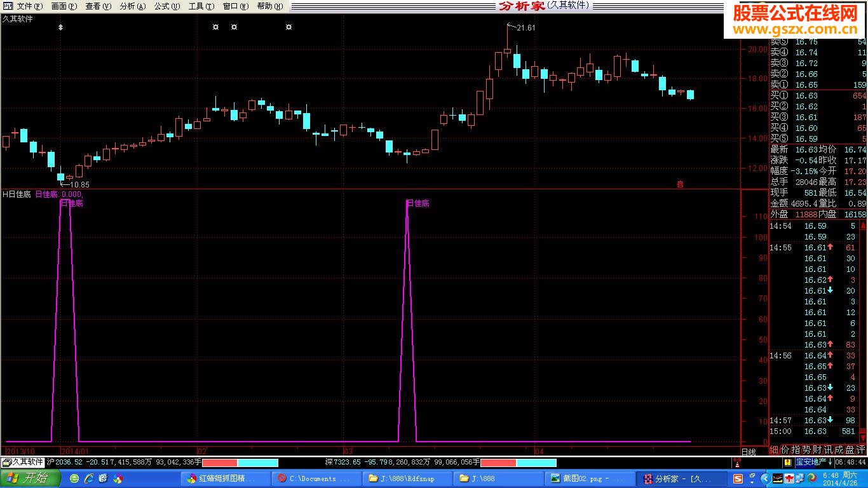This screenshot has width=868, height=488.
Task: Click the yellow icon left of 宝安地产
Action: tap(788, 462)
